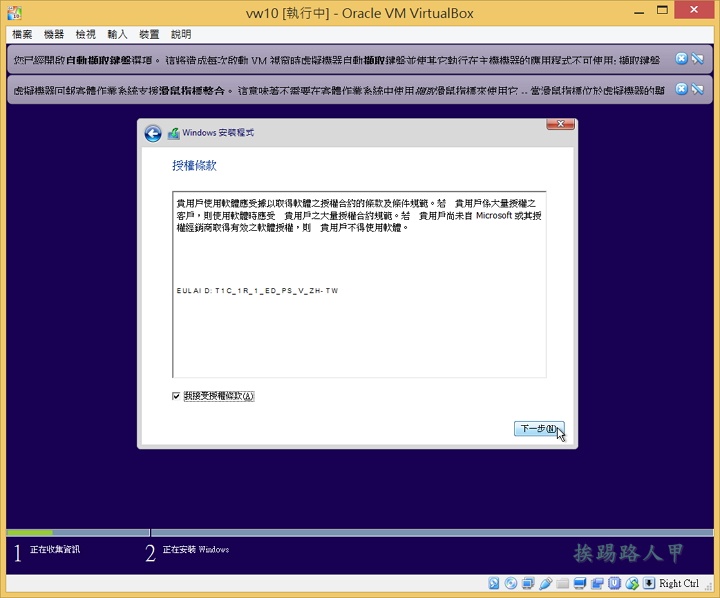
Task: Click the Right Ctrl host key label
Action: 679,583
